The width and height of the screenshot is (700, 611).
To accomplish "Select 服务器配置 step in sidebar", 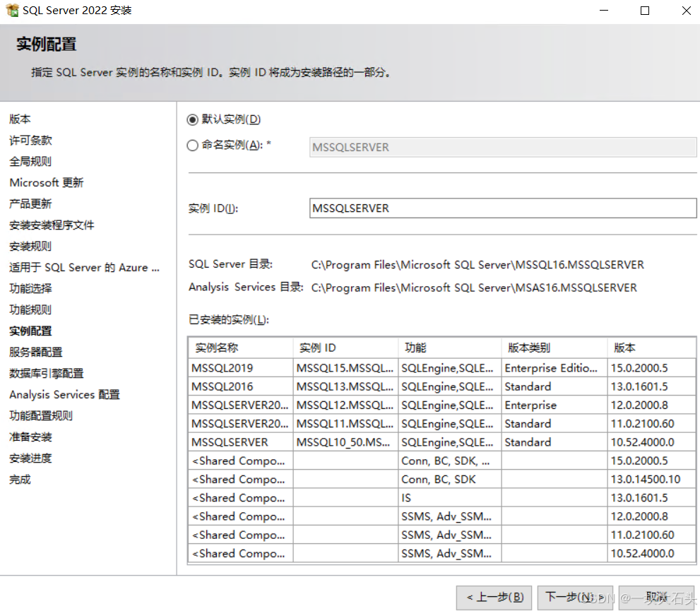I will coord(36,352).
